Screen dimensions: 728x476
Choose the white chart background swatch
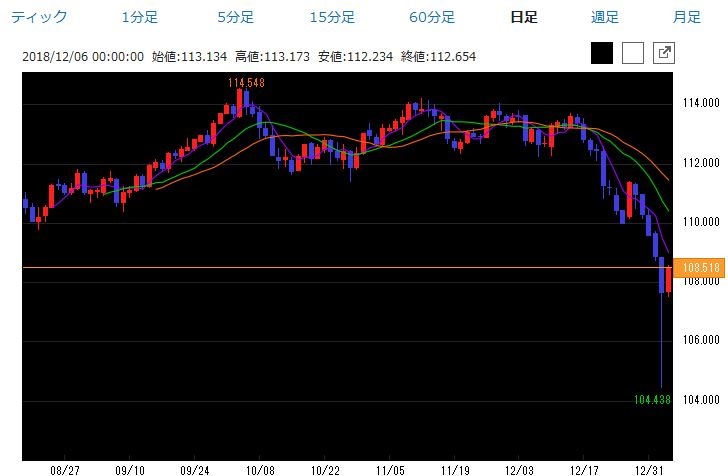click(x=633, y=53)
